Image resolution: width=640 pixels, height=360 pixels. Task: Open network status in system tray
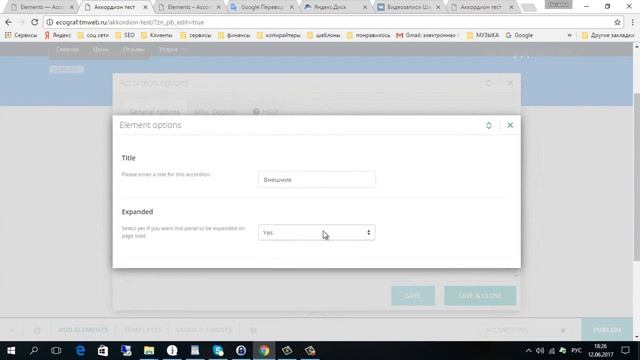pyautogui.click(x=551, y=350)
